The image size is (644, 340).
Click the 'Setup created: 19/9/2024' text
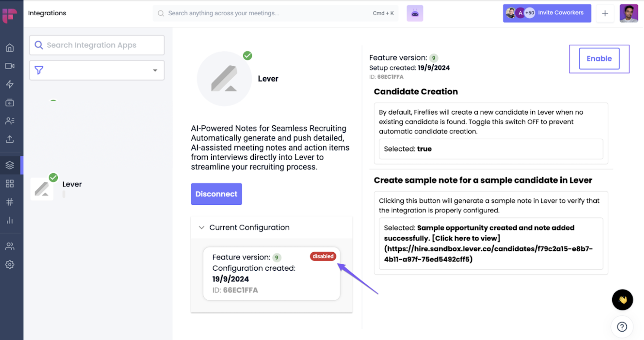coord(410,68)
